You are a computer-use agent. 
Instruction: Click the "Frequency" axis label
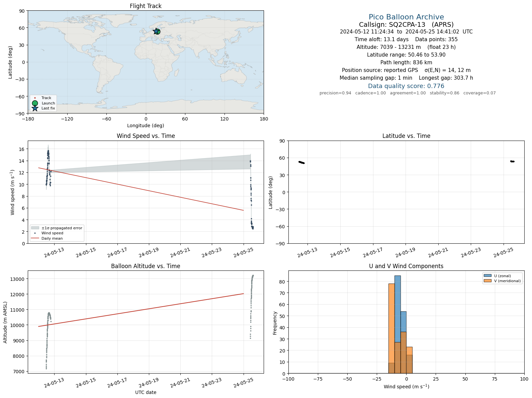tap(275, 323)
